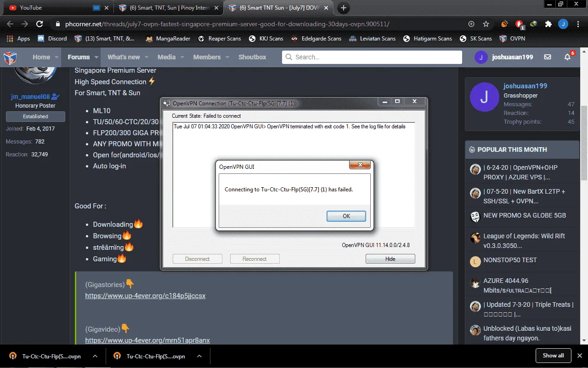Open the first Tu-Ctc-Ctu-Flp .ovpn download
Viewport: 588px width, 368px height.
pos(46,356)
